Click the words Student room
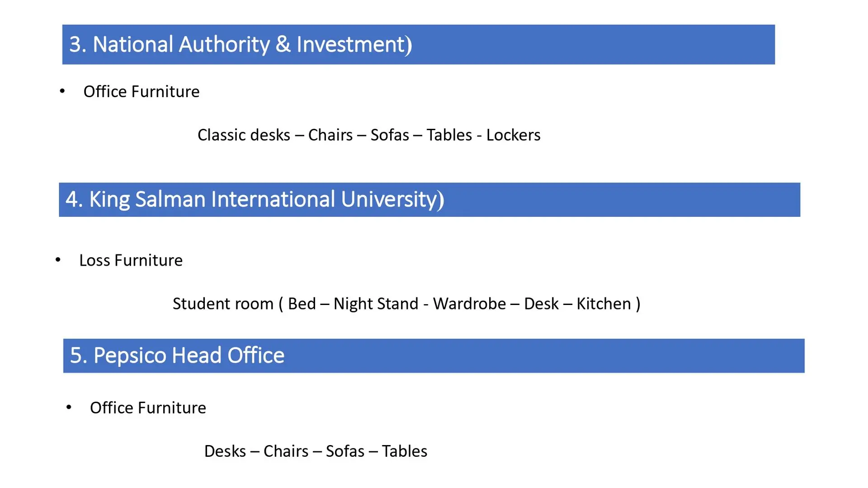The image size is (868, 488). (223, 304)
